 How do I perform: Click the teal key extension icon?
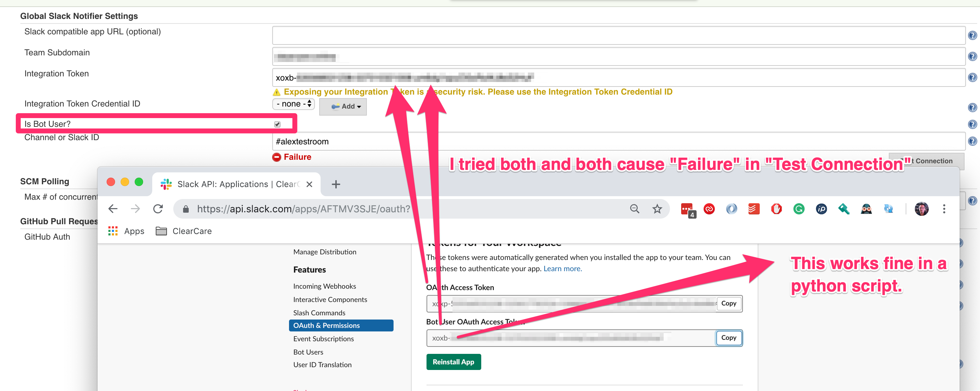click(x=843, y=209)
